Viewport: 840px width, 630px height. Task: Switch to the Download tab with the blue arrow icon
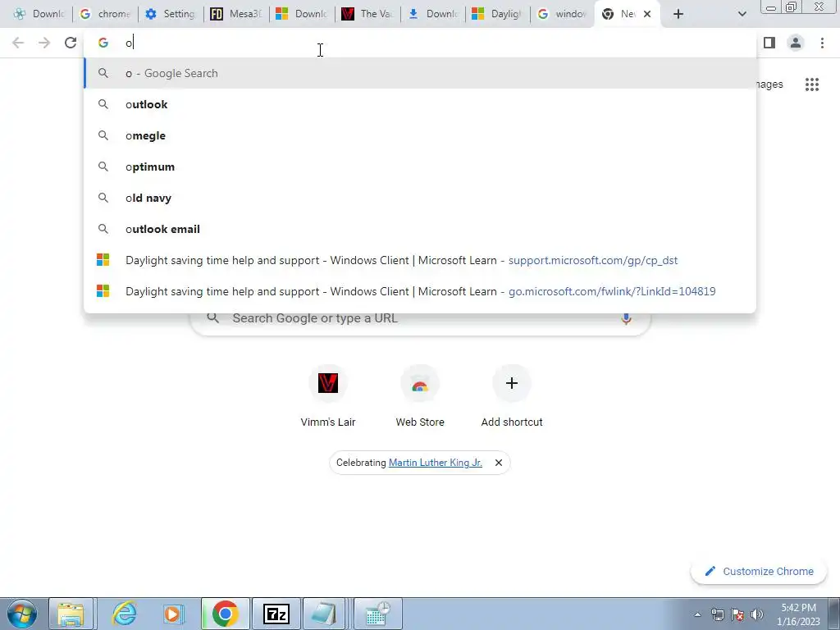(x=433, y=14)
